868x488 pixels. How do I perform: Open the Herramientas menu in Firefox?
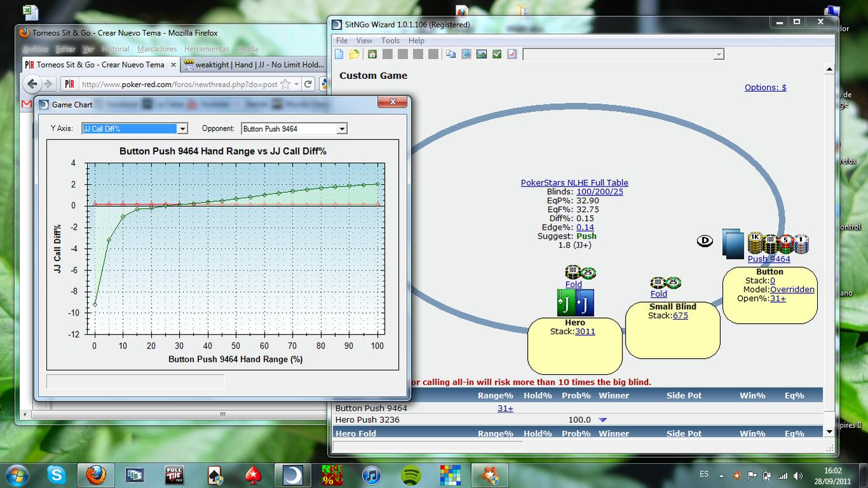point(207,49)
